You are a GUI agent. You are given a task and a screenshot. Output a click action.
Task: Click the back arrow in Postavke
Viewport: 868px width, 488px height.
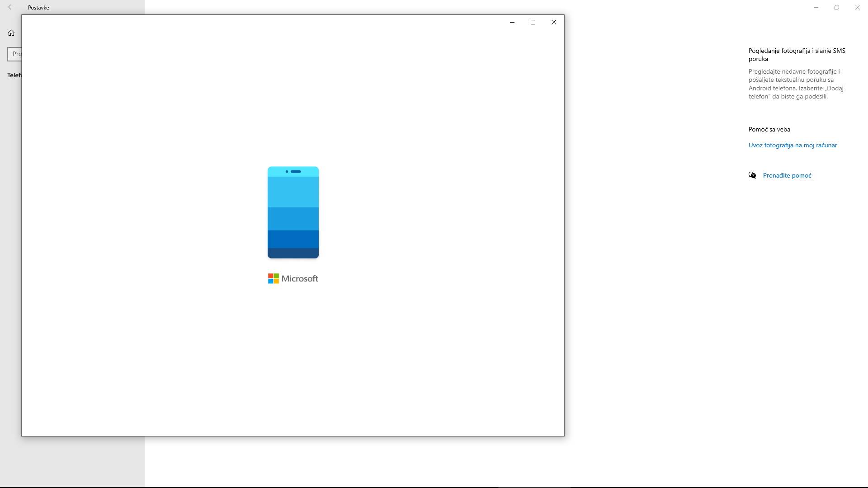pyautogui.click(x=11, y=7)
